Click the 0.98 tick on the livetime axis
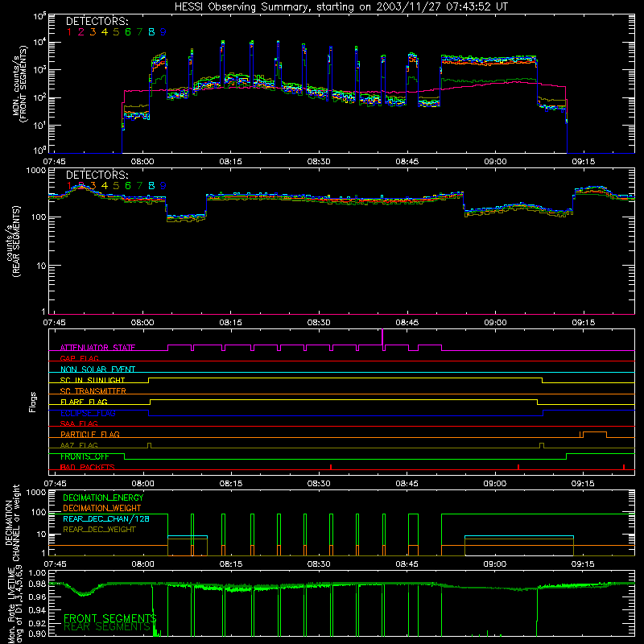 [x=36, y=584]
